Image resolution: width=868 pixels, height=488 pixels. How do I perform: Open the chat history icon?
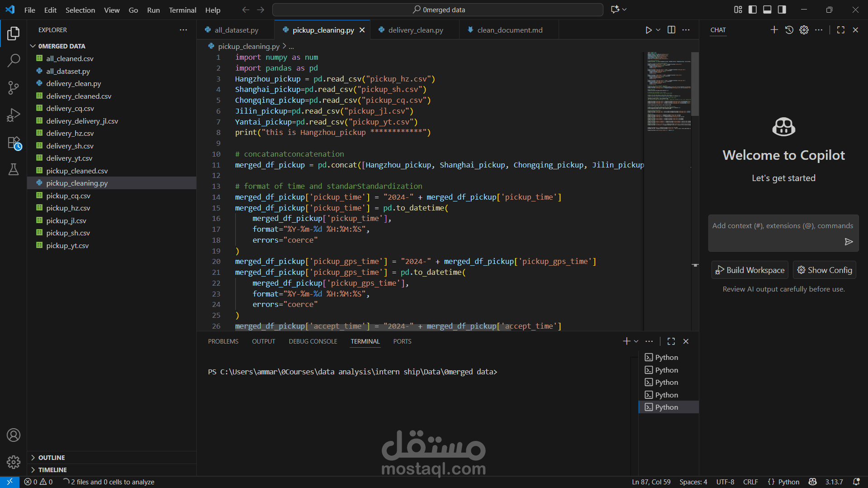coord(789,30)
